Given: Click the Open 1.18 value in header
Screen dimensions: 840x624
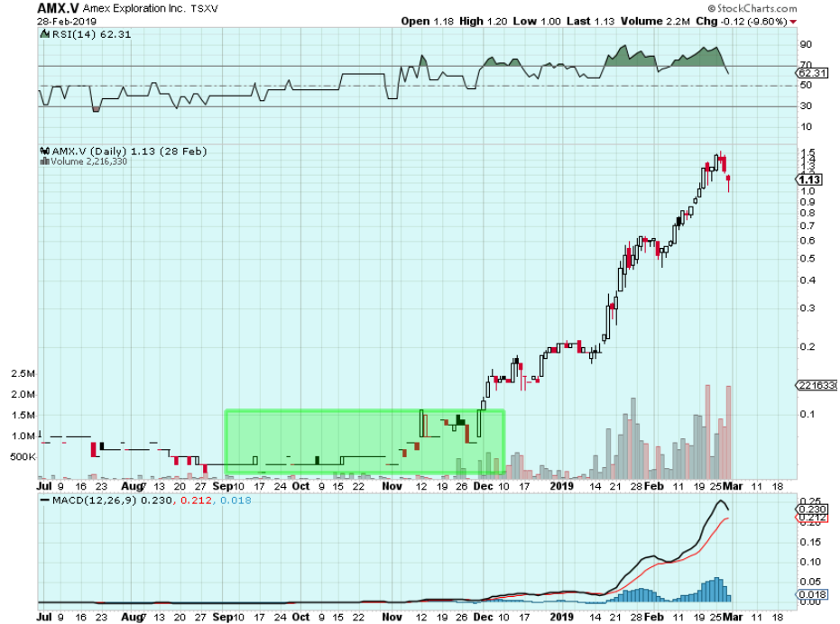Looking at the screenshot, I should pyautogui.click(x=427, y=22).
